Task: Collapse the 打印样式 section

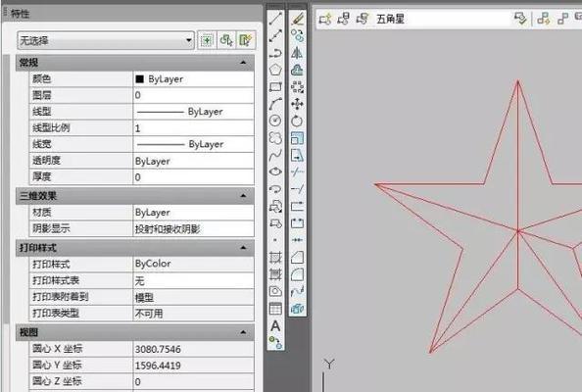Action: tap(244, 247)
